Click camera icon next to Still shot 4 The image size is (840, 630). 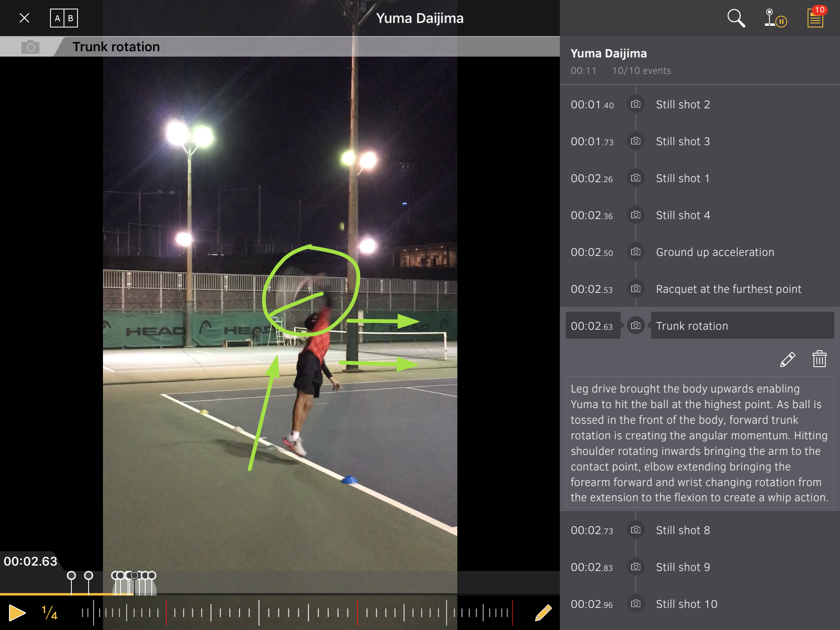coord(635,215)
